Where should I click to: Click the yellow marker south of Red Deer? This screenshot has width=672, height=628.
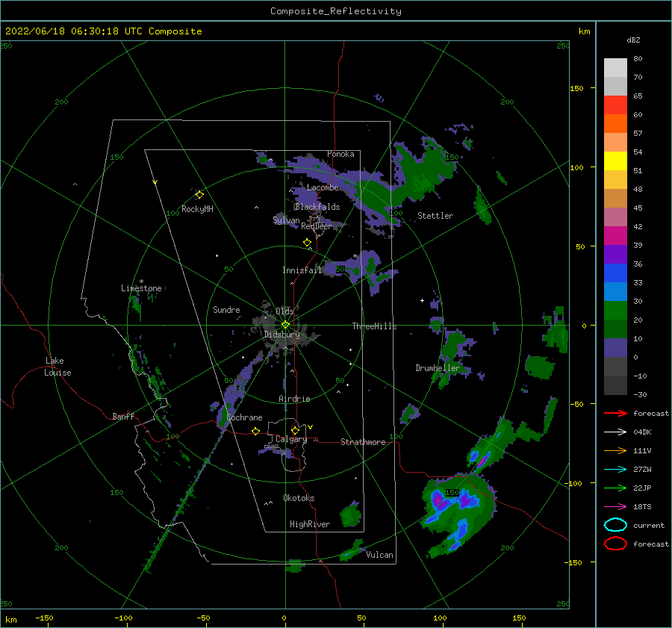coord(308,243)
